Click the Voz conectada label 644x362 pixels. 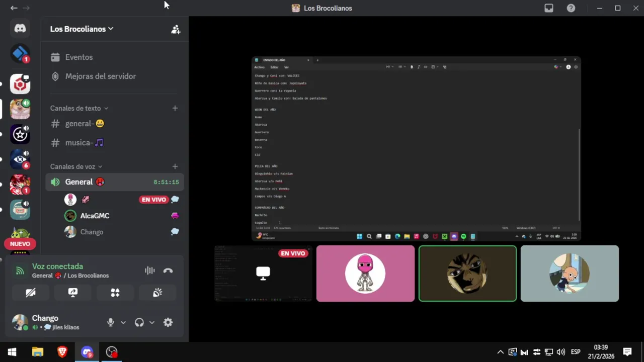click(57, 266)
